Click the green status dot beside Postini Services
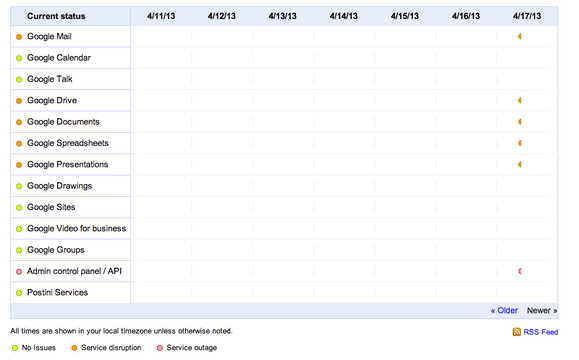Image resolution: width=579 pixels, height=360 pixels. (19, 293)
